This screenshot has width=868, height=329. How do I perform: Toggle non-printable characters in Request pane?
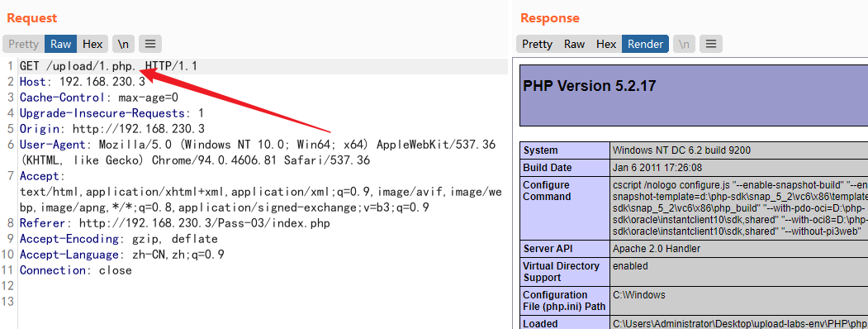tap(123, 44)
